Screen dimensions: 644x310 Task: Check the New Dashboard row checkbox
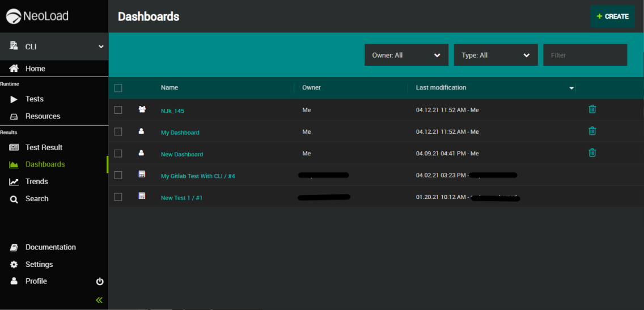pyautogui.click(x=118, y=154)
